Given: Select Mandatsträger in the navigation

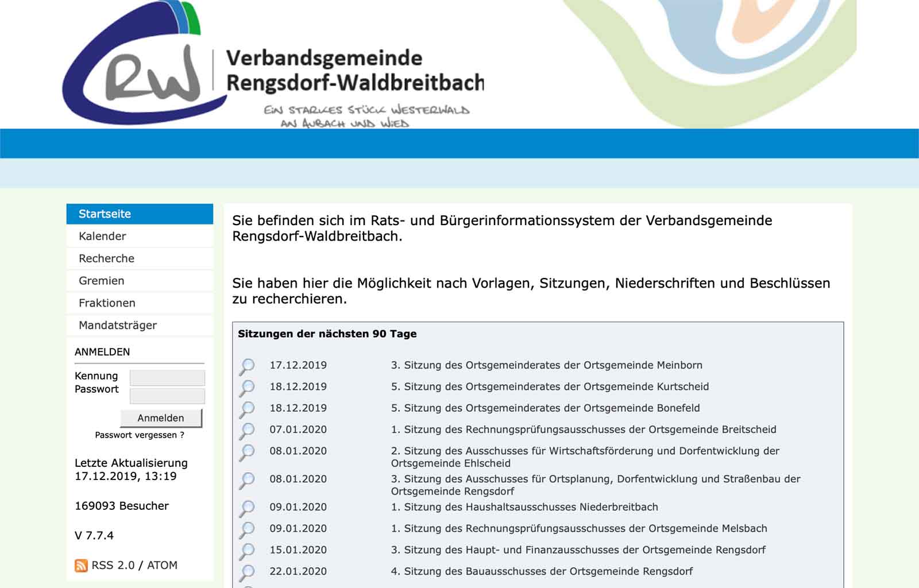Looking at the screenshot, I should (118, 326).
